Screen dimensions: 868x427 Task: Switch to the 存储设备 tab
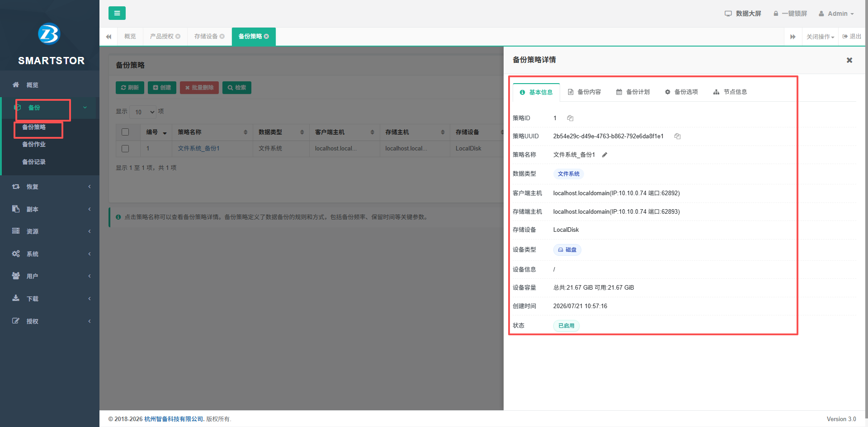point(206,36)
